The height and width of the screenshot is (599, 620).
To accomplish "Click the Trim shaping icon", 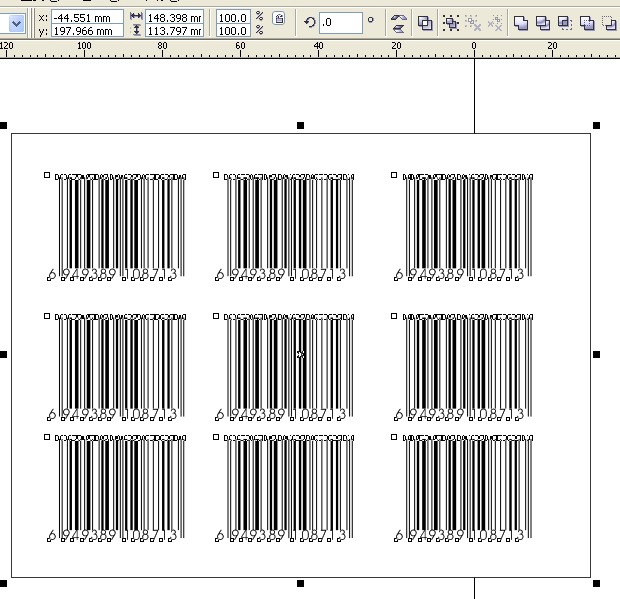I will pyautogui.click(x=543, y=22).
